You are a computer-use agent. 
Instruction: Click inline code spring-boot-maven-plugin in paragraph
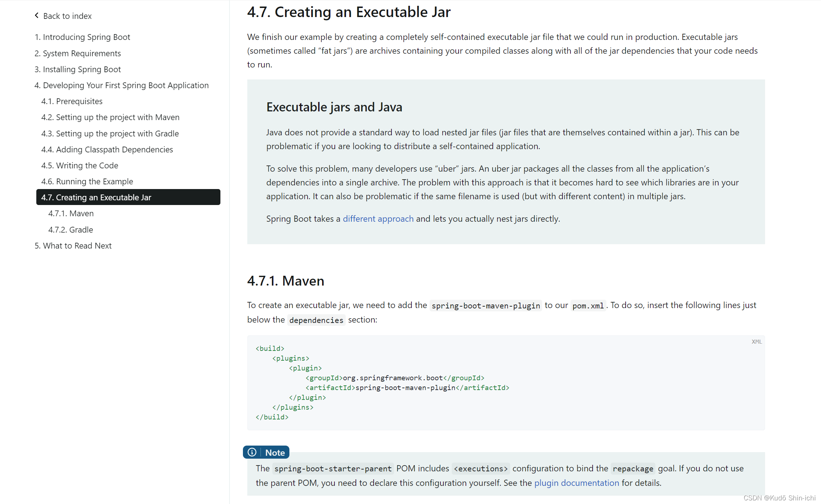tap(486, 306)
